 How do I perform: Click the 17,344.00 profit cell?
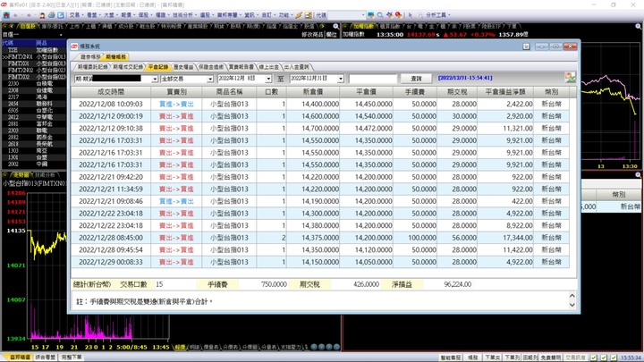point(505,238)
